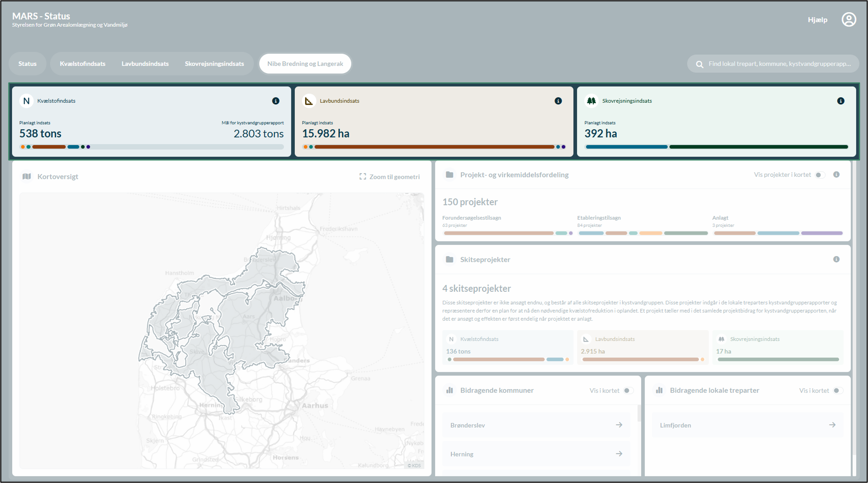Click the arrow on the Herning row
Viewport: 868px width, 483px height.
click(619, 454)
